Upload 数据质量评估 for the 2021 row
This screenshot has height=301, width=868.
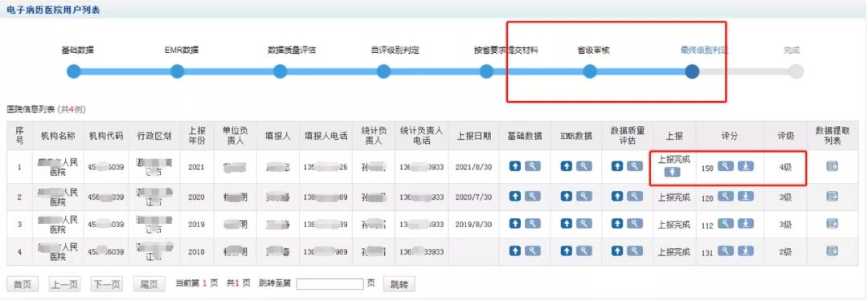click(617, 165)
